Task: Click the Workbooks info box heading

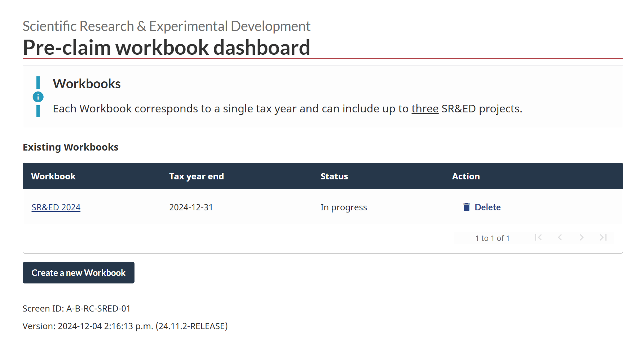Action: point(87,84)
